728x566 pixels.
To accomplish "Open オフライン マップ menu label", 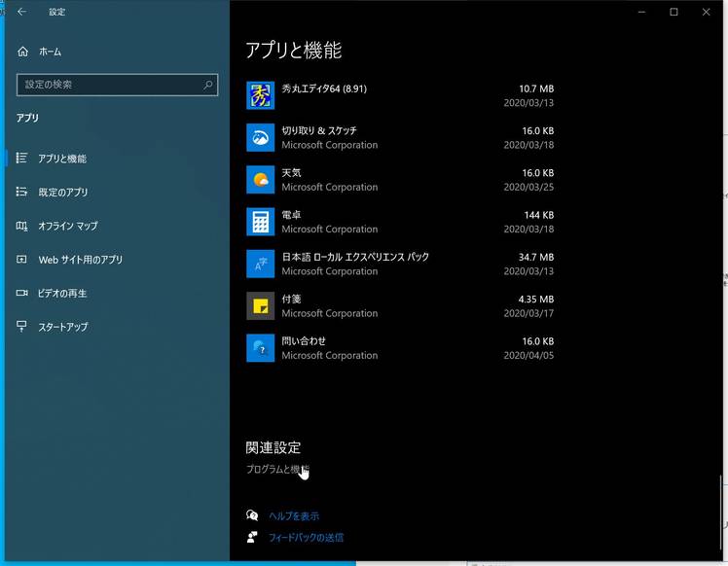I will pyautogui.click(x=68, y=226).
